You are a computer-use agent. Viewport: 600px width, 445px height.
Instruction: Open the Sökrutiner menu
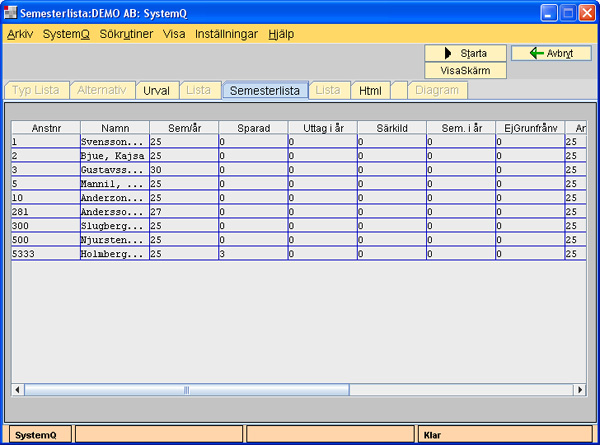click(x=126, y=33)
